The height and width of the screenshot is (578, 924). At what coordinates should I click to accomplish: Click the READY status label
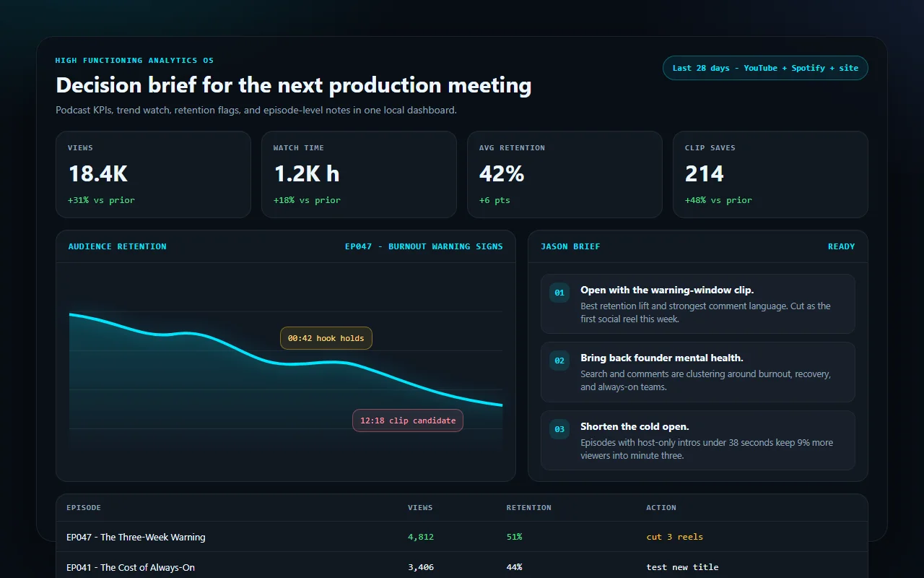[841, 246]
